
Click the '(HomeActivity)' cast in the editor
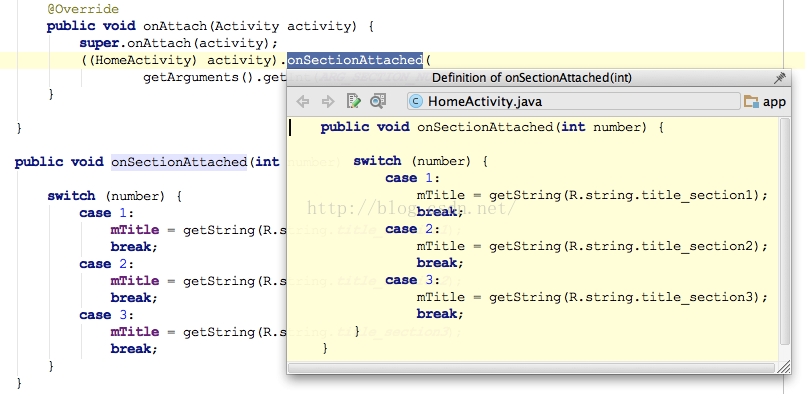pyautogui.click(x=142, y=60)
